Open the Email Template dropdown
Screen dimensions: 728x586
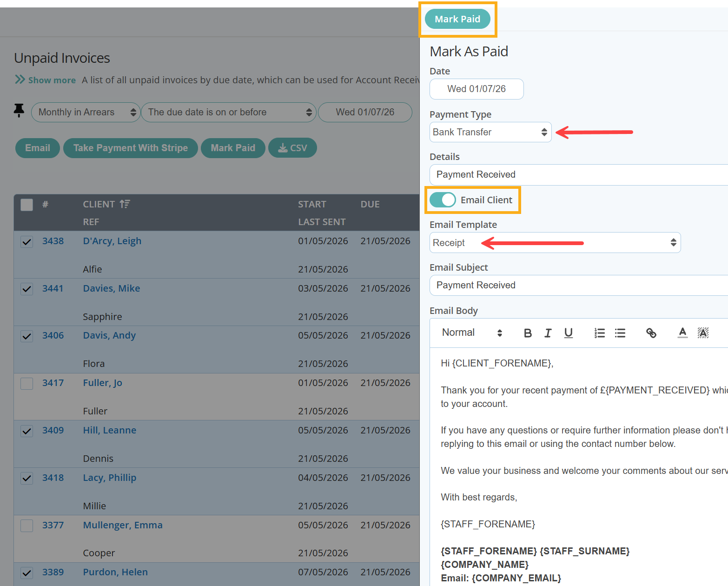pos(555,242)
